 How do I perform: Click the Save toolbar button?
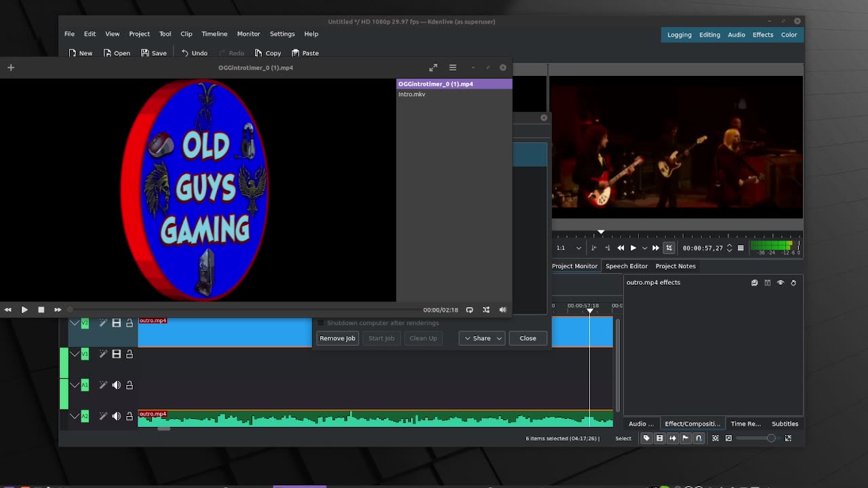(154, 53)
